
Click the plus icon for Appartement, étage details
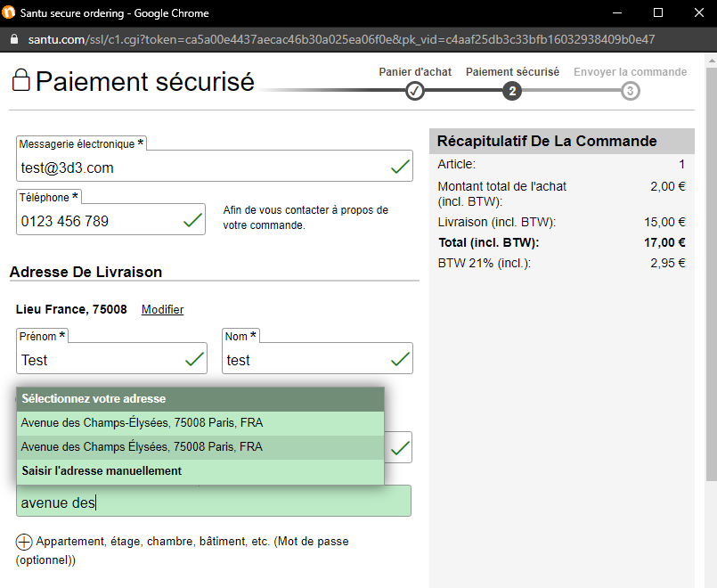pyautogui.click(x=24, y=542)
